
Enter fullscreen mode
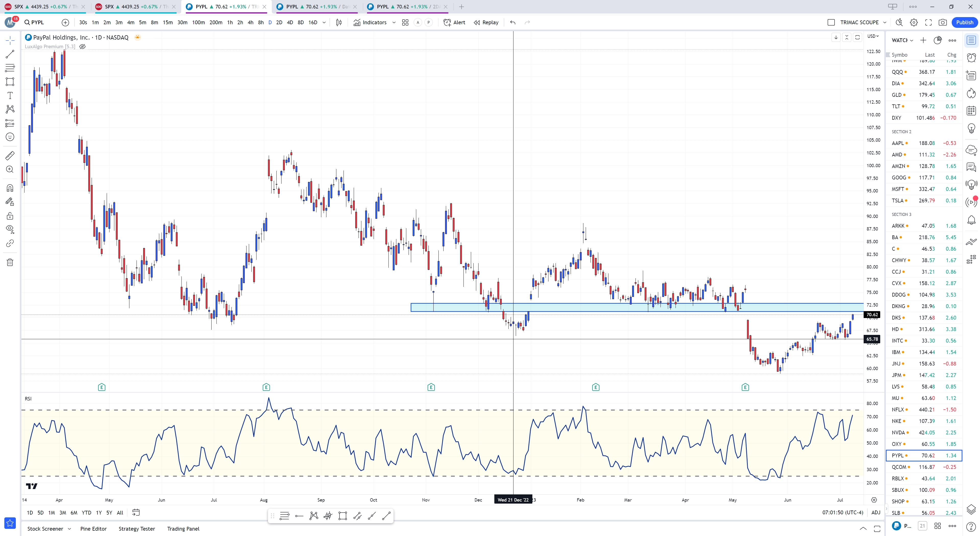[928, 22]
